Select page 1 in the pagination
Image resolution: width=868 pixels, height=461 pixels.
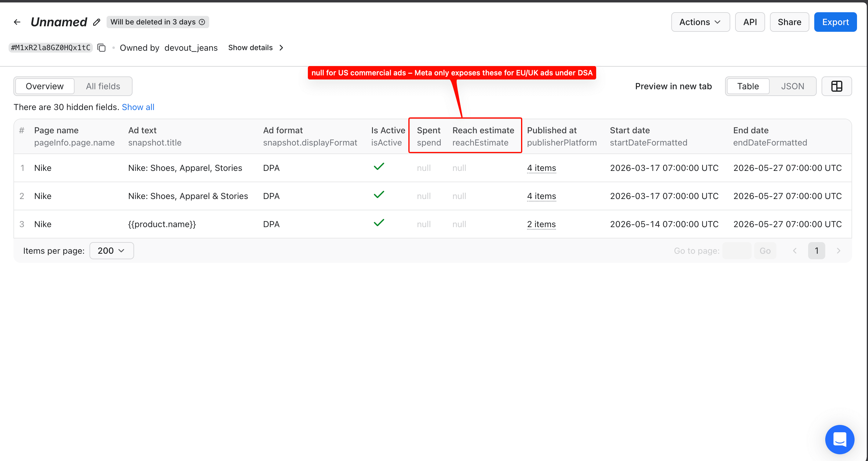816,251
